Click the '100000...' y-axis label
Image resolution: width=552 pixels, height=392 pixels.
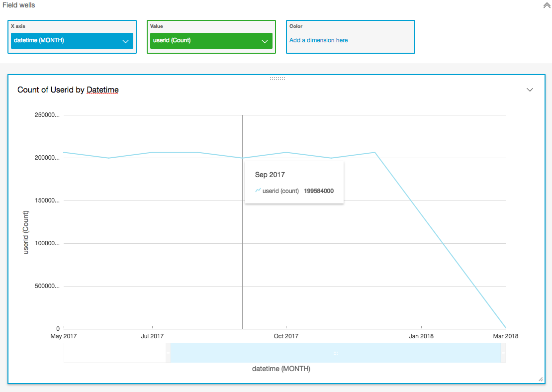click(x=47, y=243)
